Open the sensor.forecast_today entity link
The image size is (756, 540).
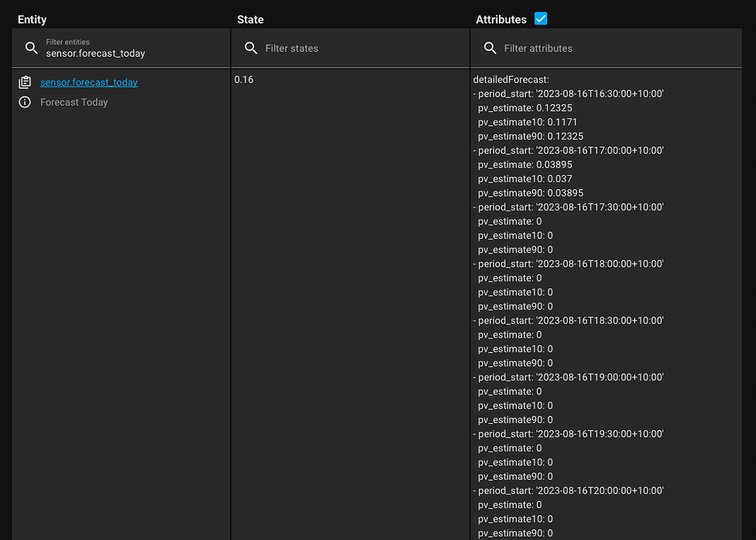pos(89,82)
